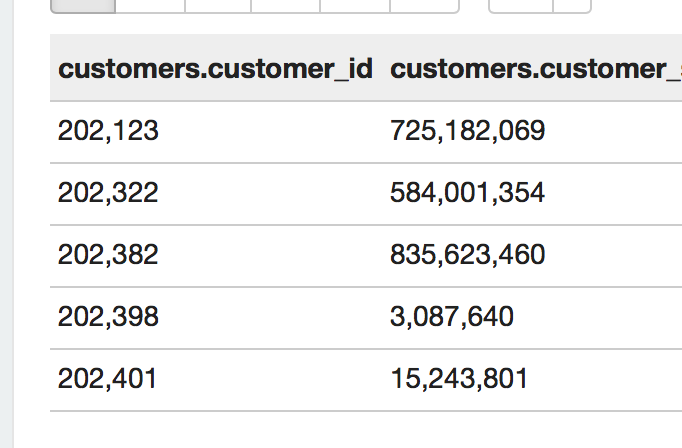Select customer ID cell 202,401

108,379
